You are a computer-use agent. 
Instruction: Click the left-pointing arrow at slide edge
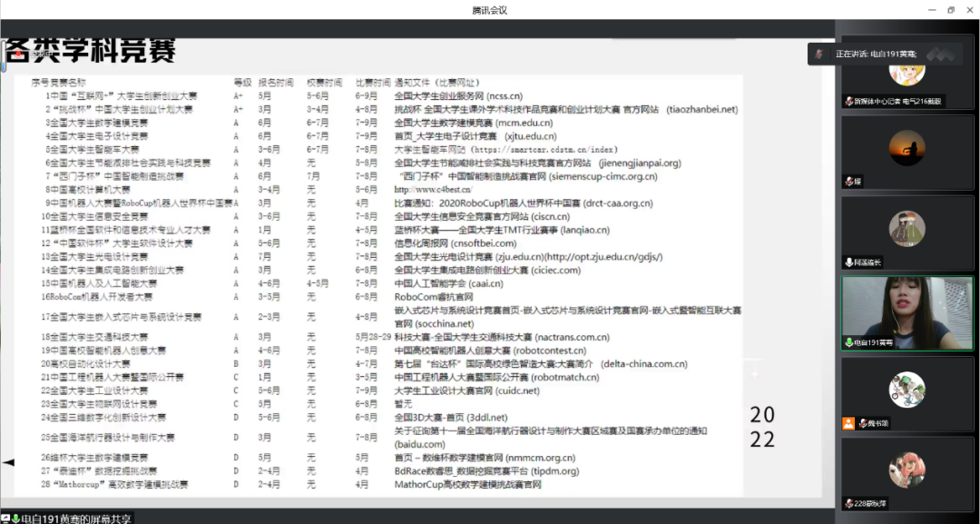pyautogui.click(x=8, y=463)
